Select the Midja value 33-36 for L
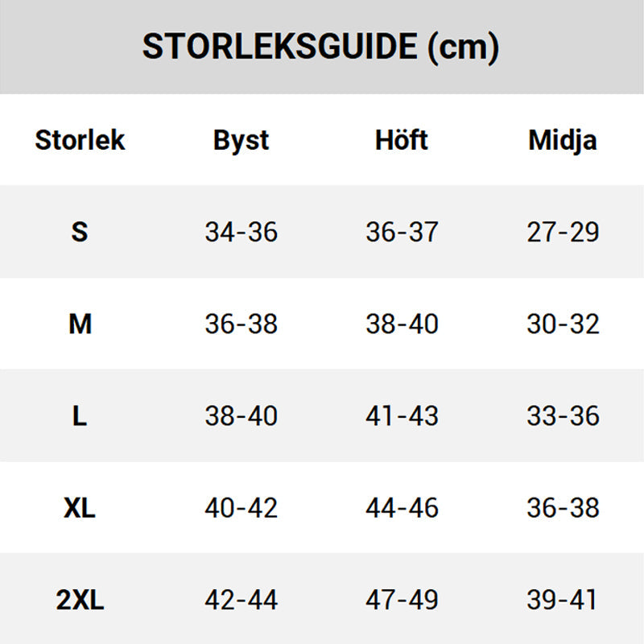Screen dimensions: 644x644 click(x=563, y=416)
